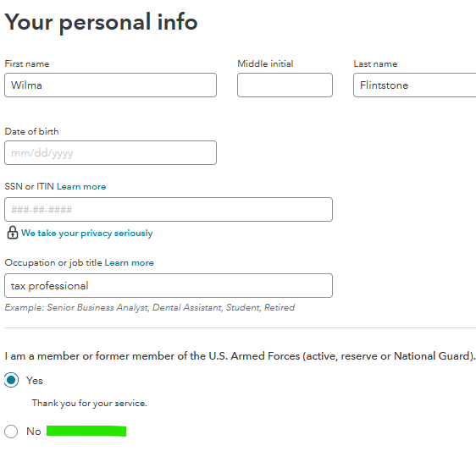Click the empty Middle initial field
The image size is (476, 451).
(285, 85)
